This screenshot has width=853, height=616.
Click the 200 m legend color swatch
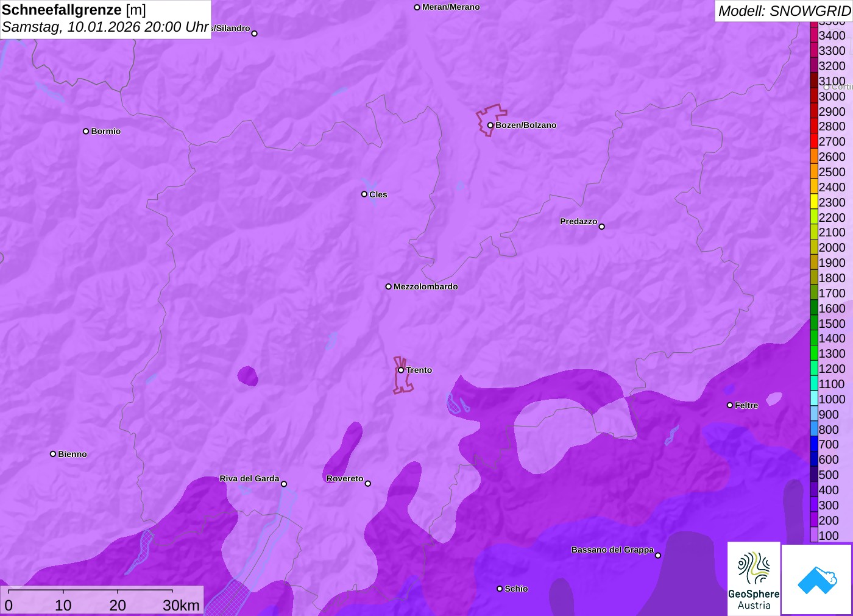[814, 520]
